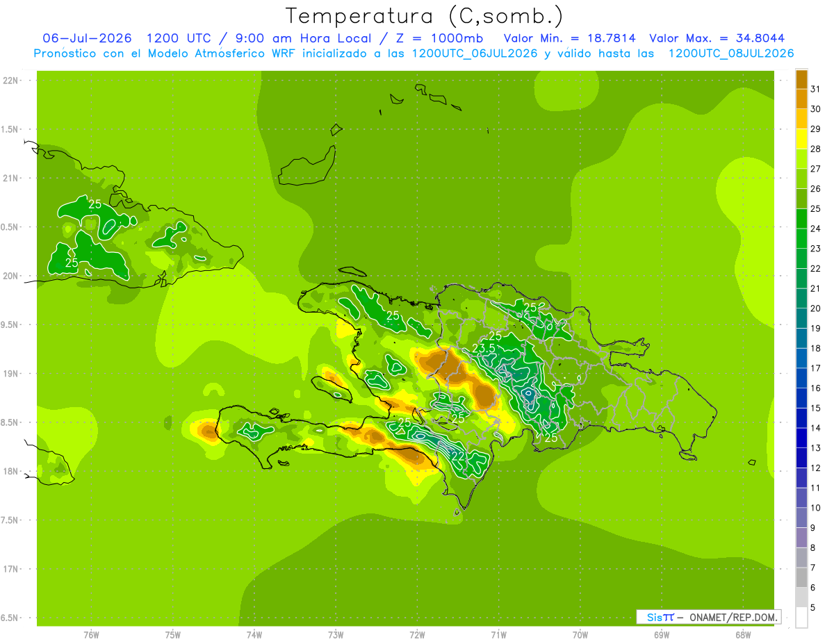Click the "17N" latitude axis label

tap(11, 569)
